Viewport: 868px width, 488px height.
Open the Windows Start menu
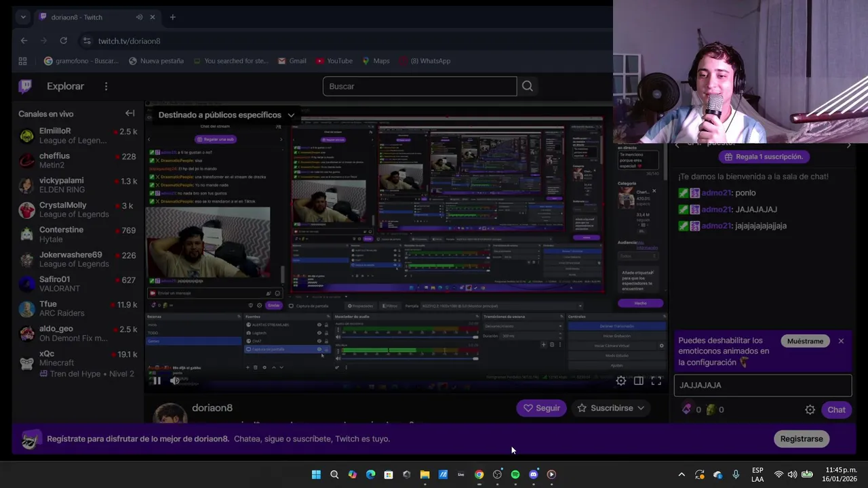point(316,474)
